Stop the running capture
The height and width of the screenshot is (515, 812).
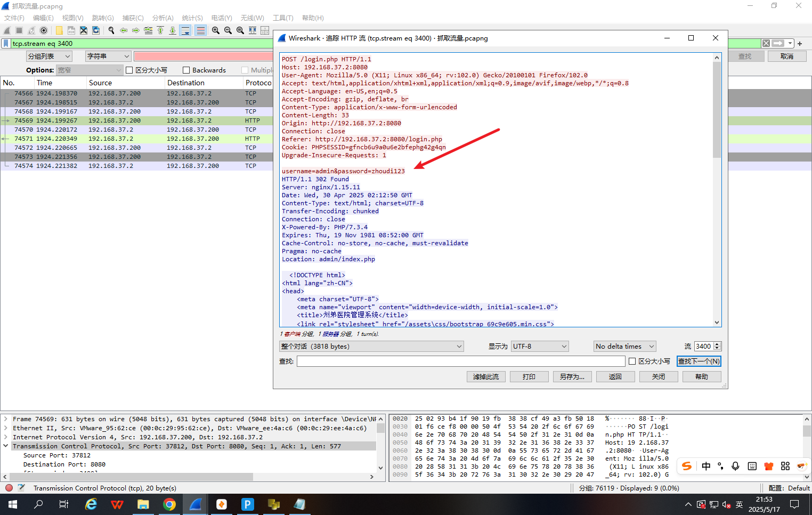19,30
